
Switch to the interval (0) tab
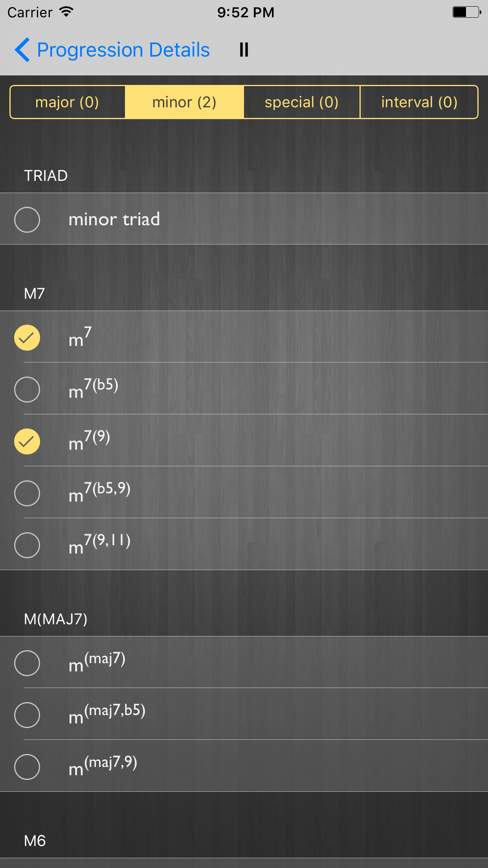(419, 102)
